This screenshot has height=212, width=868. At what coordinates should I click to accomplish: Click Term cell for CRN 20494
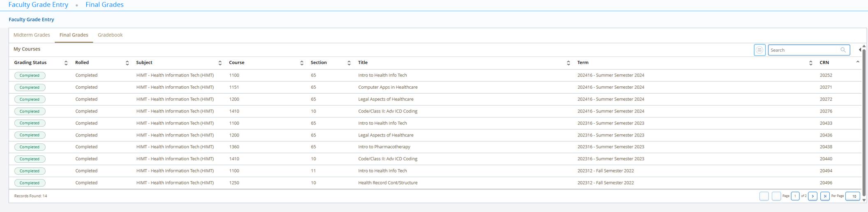[605, 171]
